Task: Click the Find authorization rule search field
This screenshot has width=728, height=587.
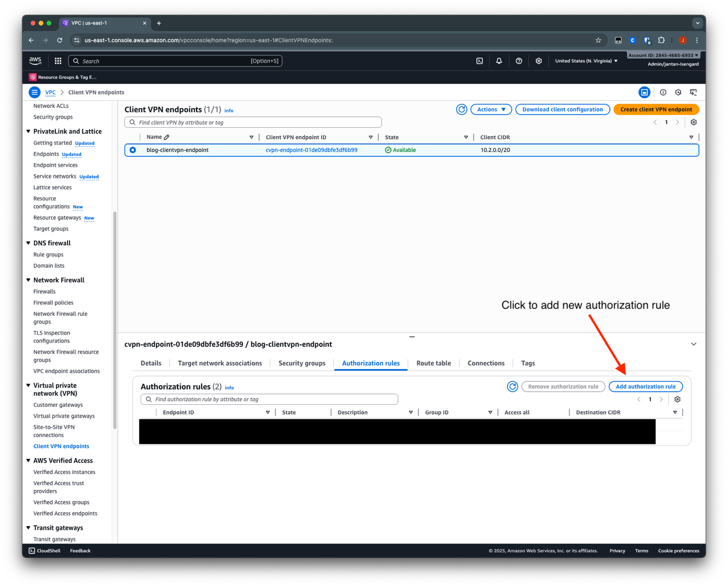Action: (269, 400)
